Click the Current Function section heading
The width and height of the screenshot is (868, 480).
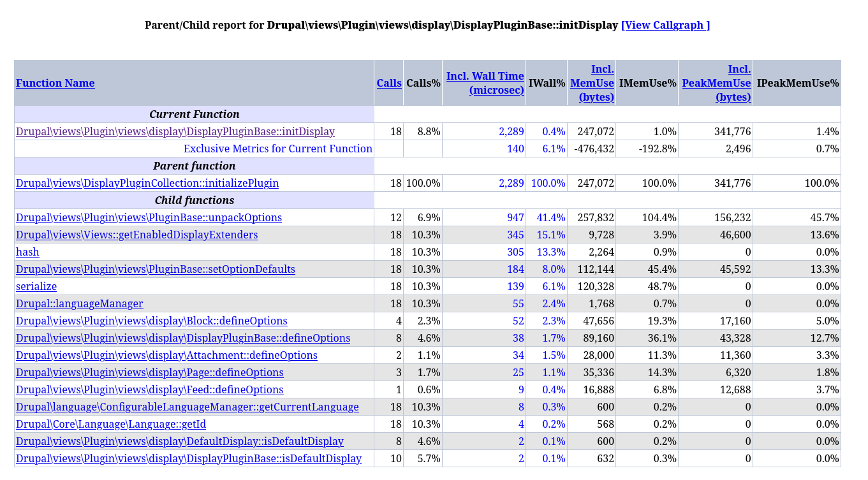pos(195,114)
